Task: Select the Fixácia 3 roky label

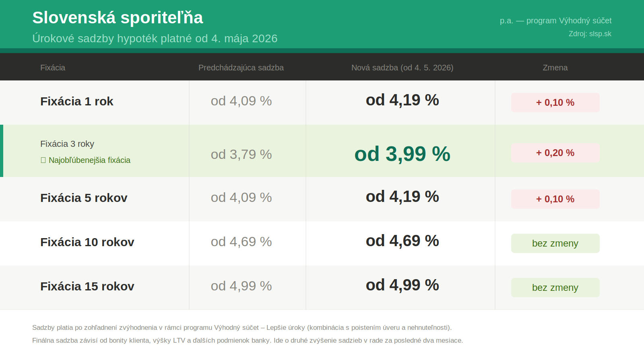Action: (67, 144)
